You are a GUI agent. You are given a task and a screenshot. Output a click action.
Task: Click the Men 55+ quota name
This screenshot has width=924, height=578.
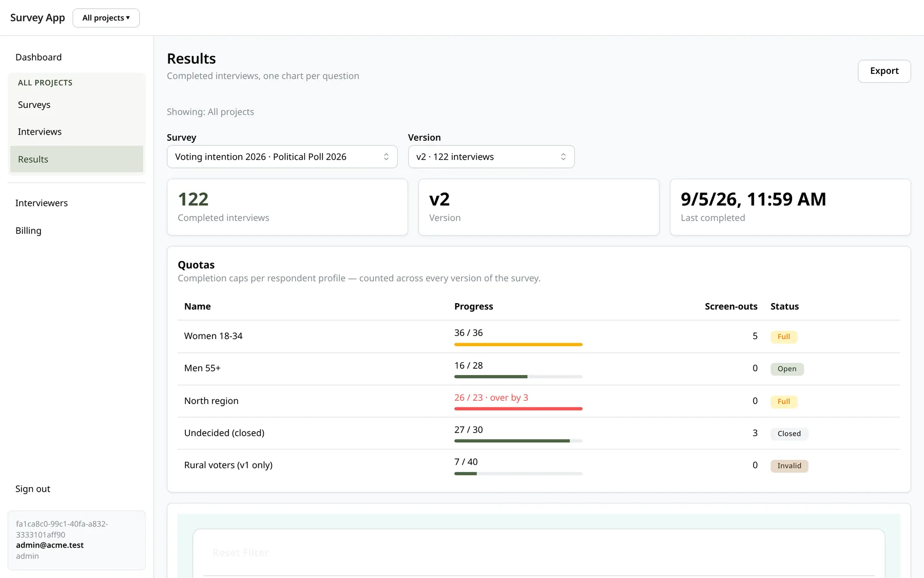pos(202,368)
